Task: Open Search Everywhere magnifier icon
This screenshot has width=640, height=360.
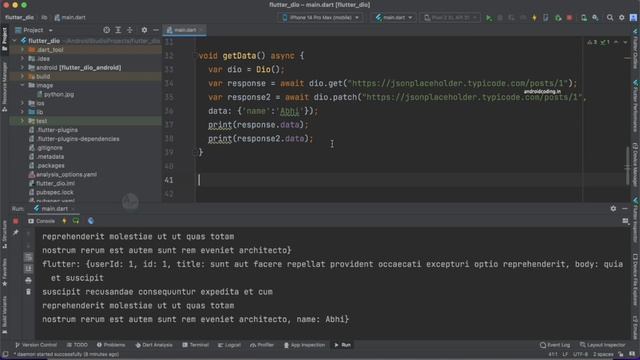Action: 610,18
